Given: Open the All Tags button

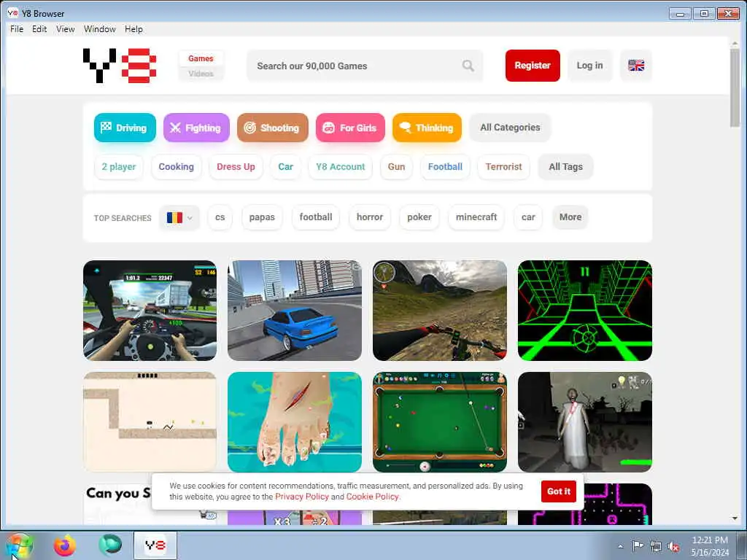Looking at the screenshot, I should coord(565,167).
